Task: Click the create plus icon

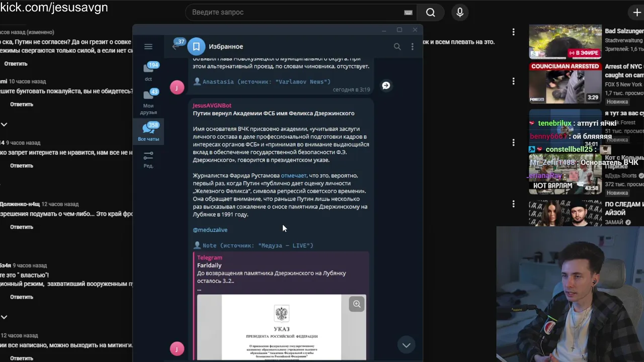Action: coord(636,13)
